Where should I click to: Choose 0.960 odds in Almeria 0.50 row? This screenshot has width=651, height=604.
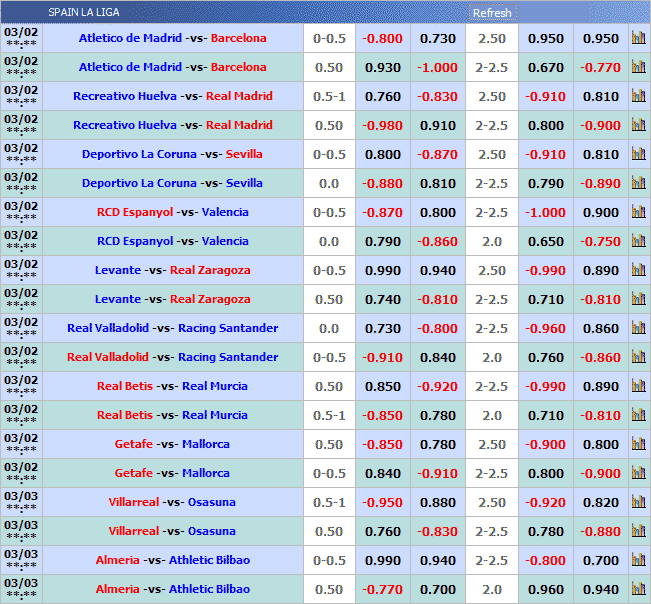545,590
